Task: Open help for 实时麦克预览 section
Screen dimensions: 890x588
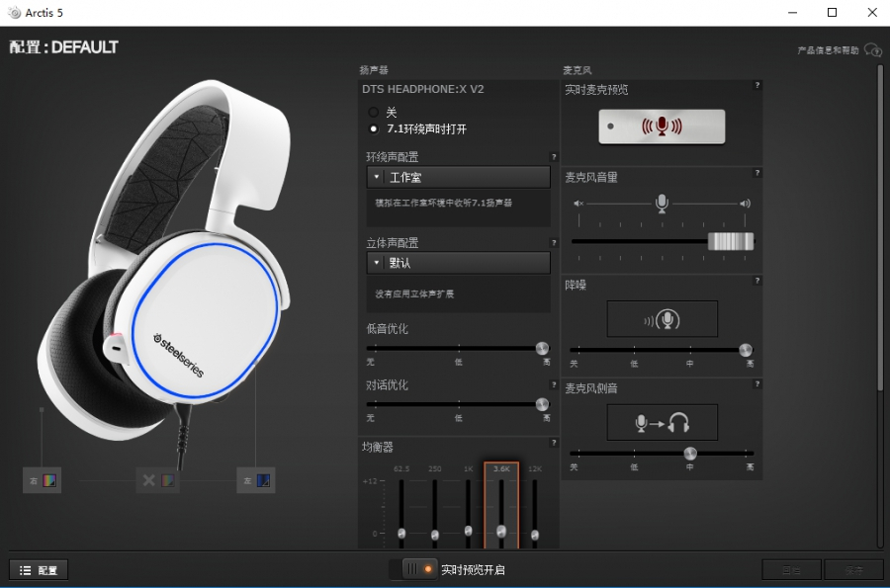Action: click(756, 85)
